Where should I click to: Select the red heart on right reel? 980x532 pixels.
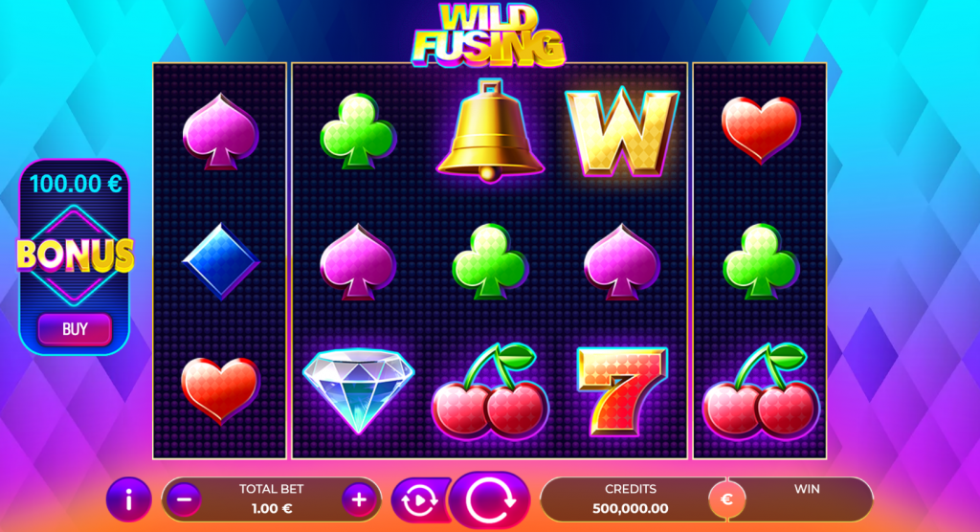(x=760, y=130)
